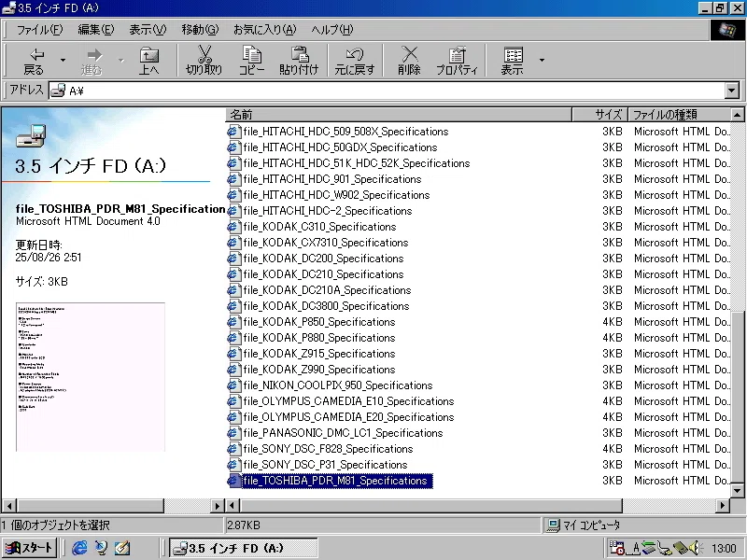The width and height of the screenshot is (747, 560).
Task: Select file_HITACHI_HDC_50GDX_Specifications icon
Action: [x=233, y=147]
